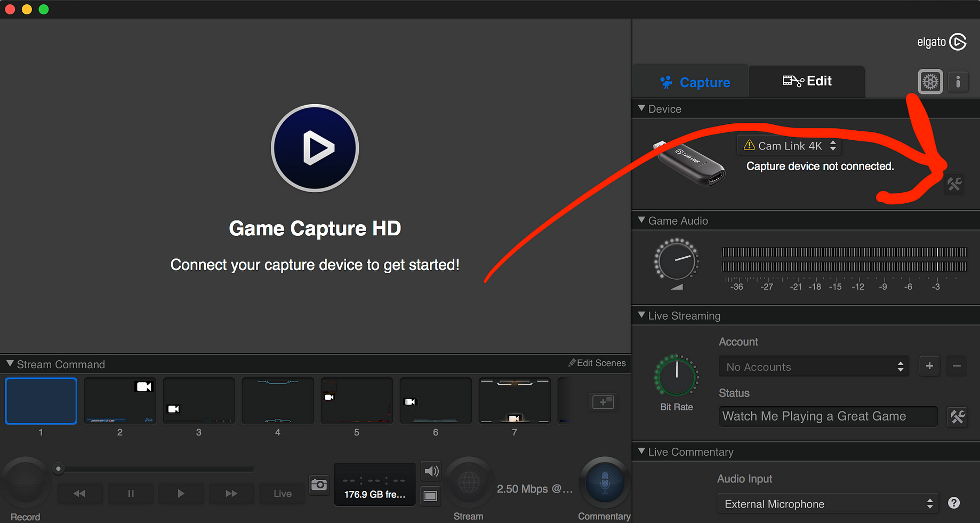This screenshot has width=980, height=523.
Task: Open live streaming settings wrench icon
Action: pyautogui.click(x=958, y=416)
